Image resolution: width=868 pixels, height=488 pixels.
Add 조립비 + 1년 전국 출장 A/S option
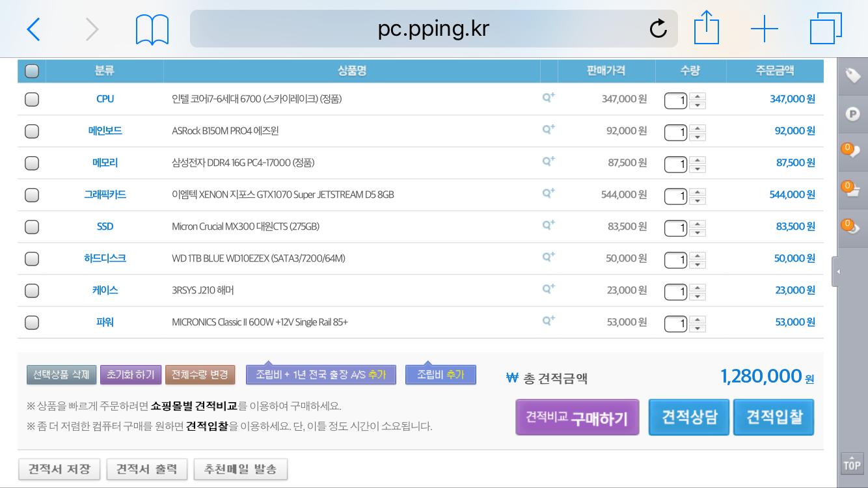pyautogui.click(x=321, y=375)
